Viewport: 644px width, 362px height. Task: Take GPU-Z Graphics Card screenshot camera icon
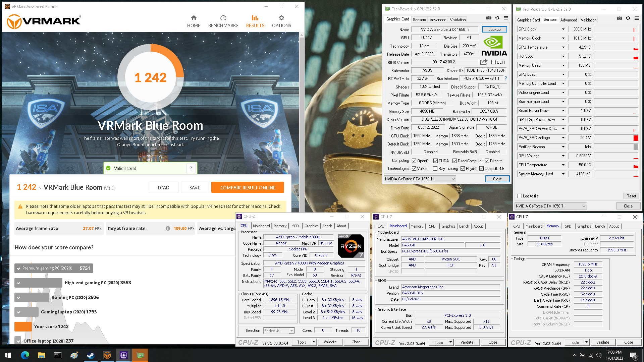coord(489,18)
